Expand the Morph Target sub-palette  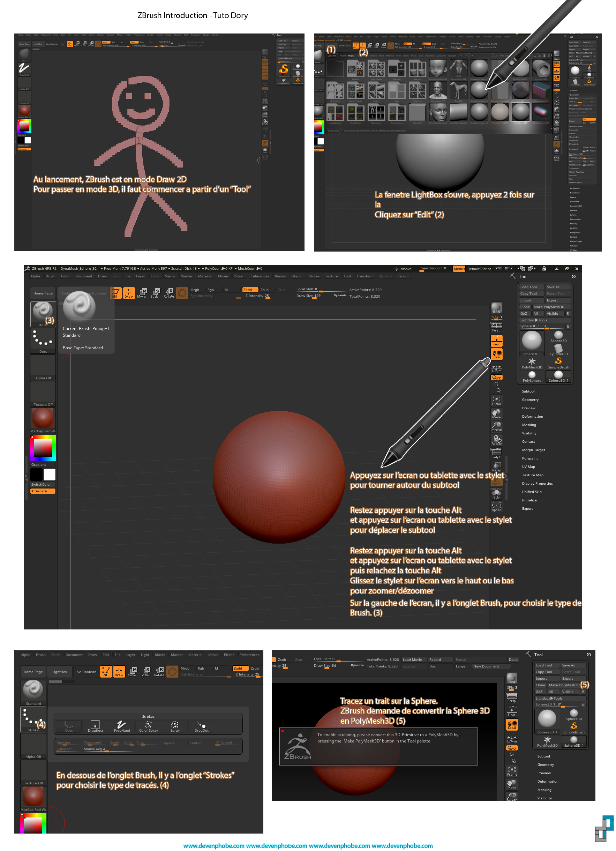533,450
